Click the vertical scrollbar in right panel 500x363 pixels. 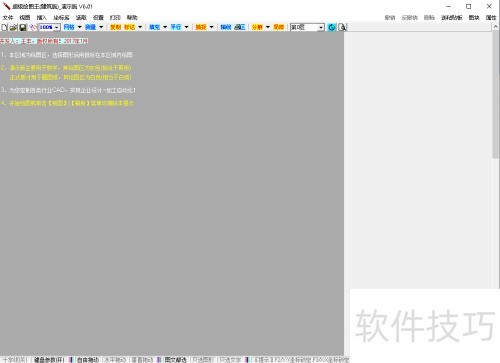click(x=496, y=95)
